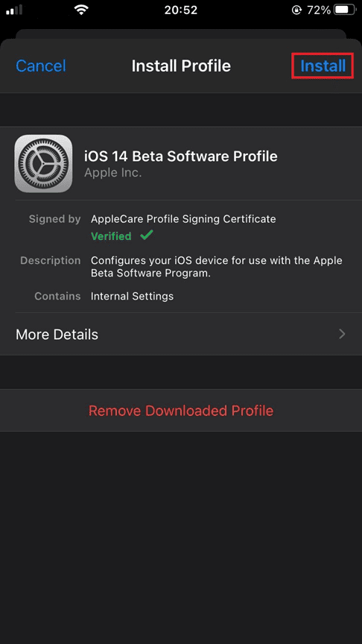The image size is (362, 644).
Task: Tap the Internal Settings contains entry
Action: pyautogui.click(x=132, y=296)
